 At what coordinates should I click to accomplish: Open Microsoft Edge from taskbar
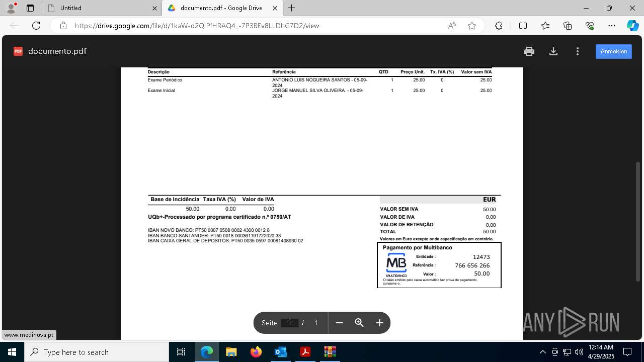(207, 352)
